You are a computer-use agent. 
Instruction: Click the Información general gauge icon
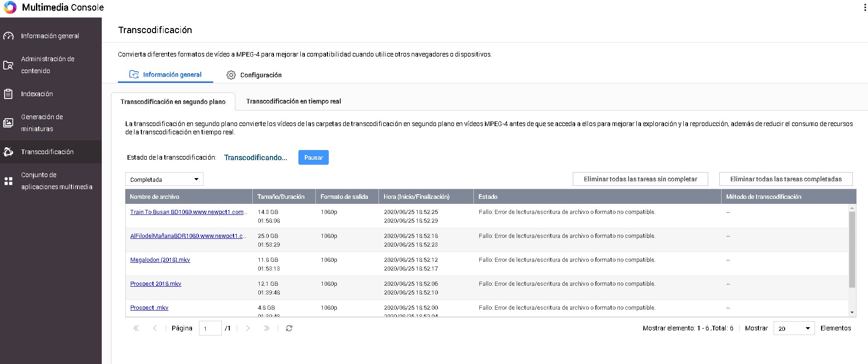8,36
